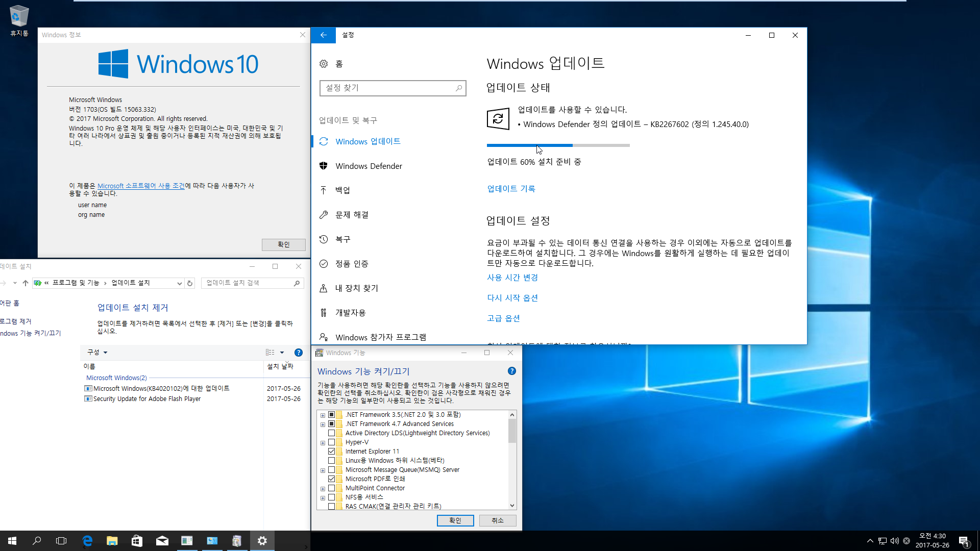Image resolution: width=980 pixels, height=551 pixels.
Task: Open taskbar search magnifier
Action: (37, 541)
